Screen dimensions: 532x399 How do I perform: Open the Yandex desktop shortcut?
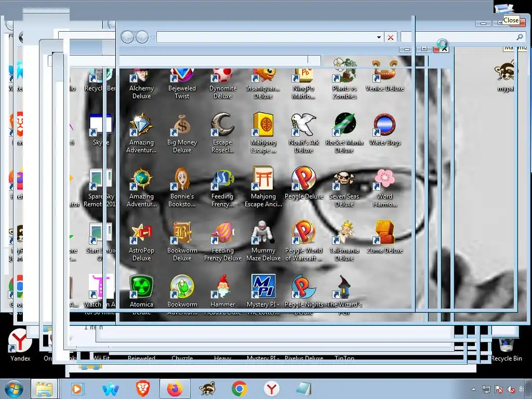pos(20,345)
